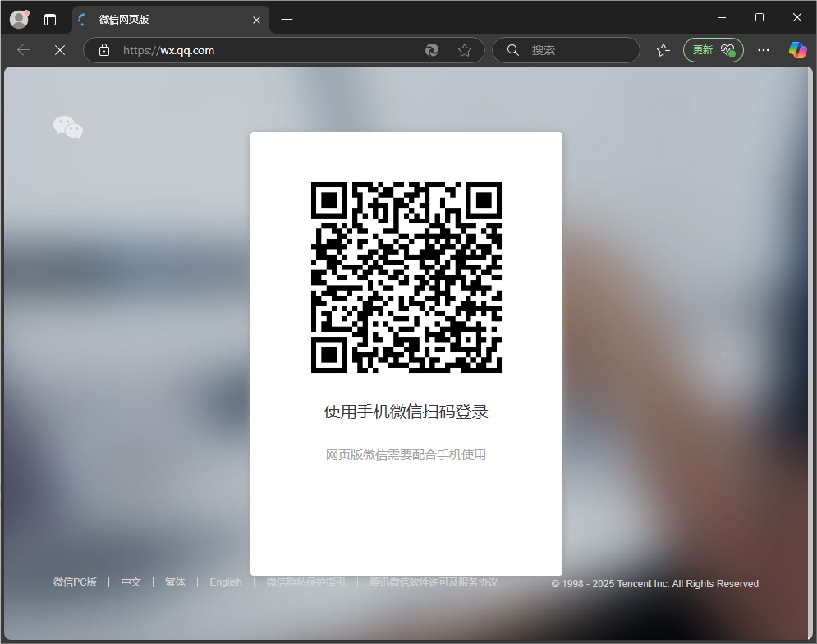
Task: Close the 微信网页版 tab
Action: [x=256, y=20]
